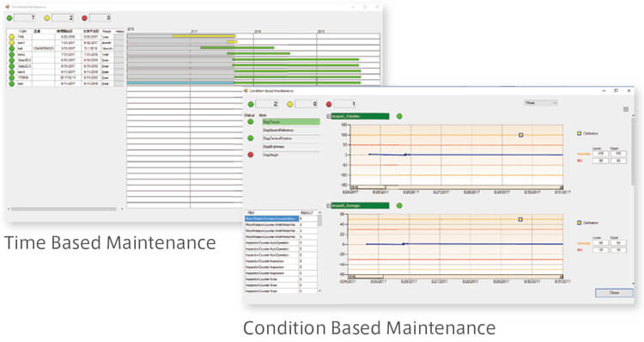The height and width of the screenshot is (342, 644).
Task: Select the highlighted green first item in list
Action: 291,122
